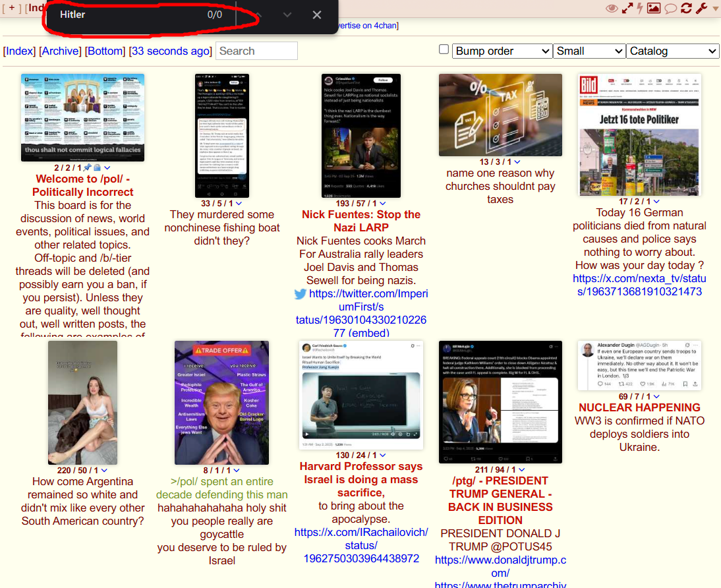The width and height of the screenshot is (721, 588).
Task: Expand menu arrow next to 193 / 57 / 1
Action: (x=382, y=204)
